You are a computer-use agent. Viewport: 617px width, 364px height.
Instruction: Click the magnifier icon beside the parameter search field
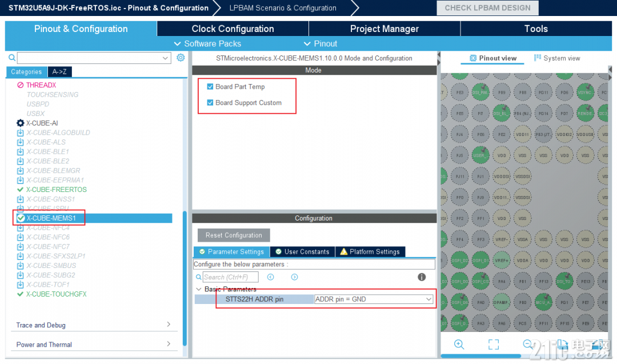point(199,277)
